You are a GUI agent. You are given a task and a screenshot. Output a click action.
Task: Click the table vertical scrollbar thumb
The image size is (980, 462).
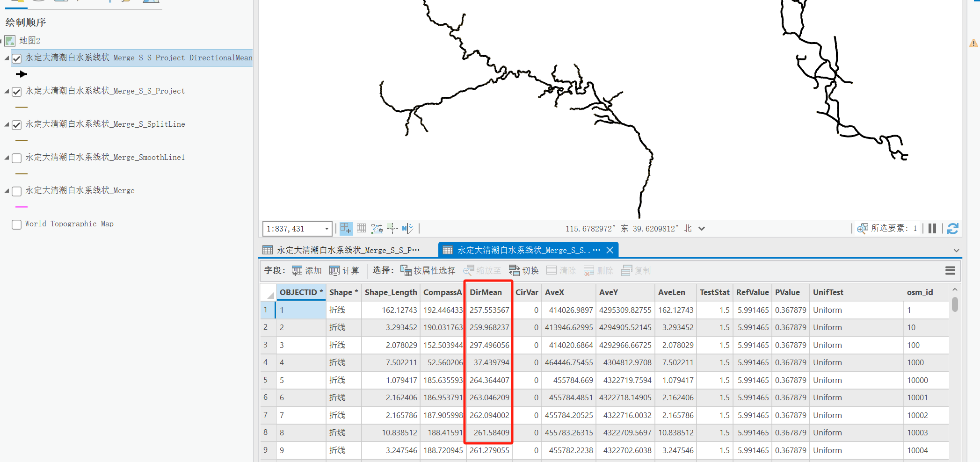(955, 304)
